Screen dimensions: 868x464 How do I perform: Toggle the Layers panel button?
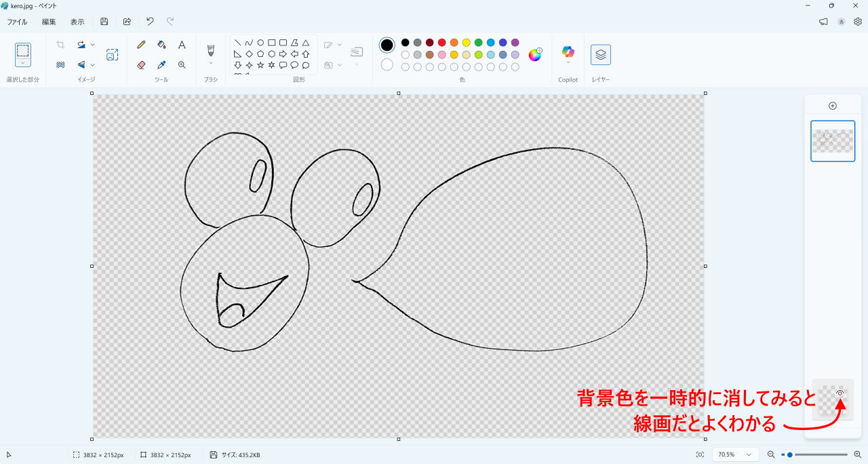click(x=600, y=55)
